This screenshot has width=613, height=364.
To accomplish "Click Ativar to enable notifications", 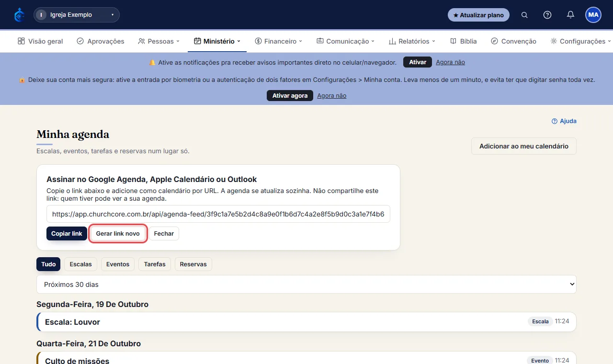I will (418, 62).
